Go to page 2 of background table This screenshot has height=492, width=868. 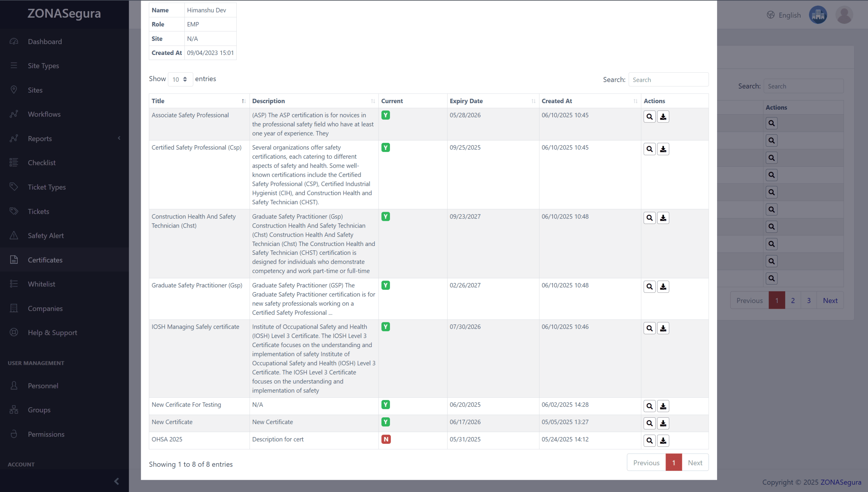tap(793, 300)
